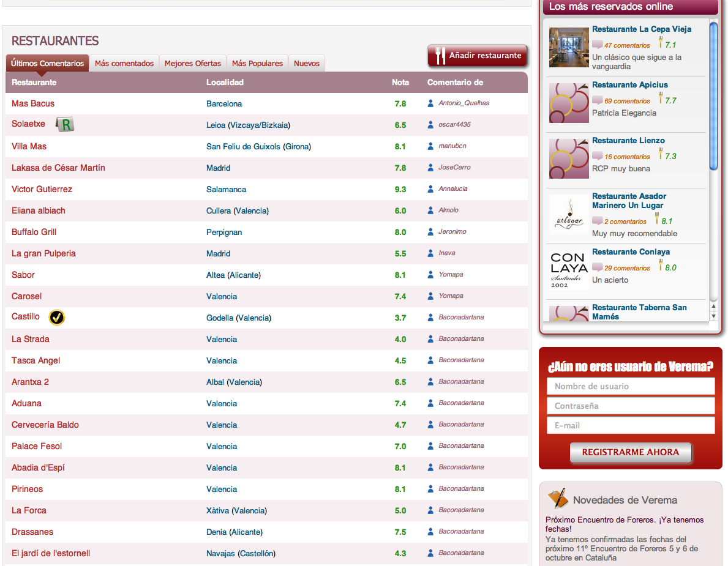
Task: Click the user icon beside JoseCerro
Action: tap(430, 167)
